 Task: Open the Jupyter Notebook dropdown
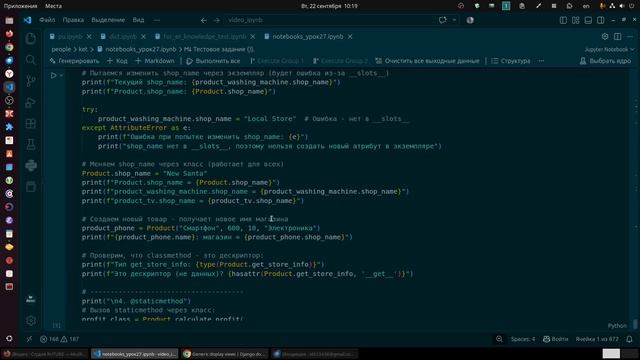pos(609,49)
